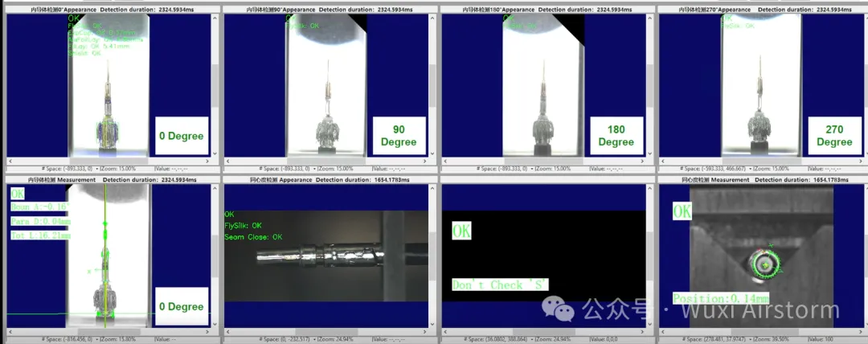Click the green circle in concentricity Measurement view
Viewport: 868px width, 344px height.
pos(764,263)
